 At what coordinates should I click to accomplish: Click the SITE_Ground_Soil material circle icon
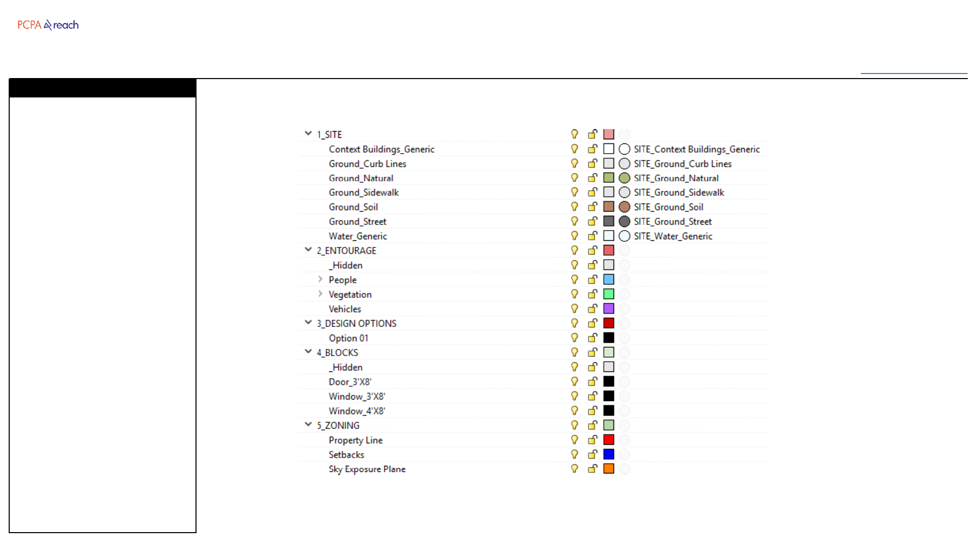[624, 207]
